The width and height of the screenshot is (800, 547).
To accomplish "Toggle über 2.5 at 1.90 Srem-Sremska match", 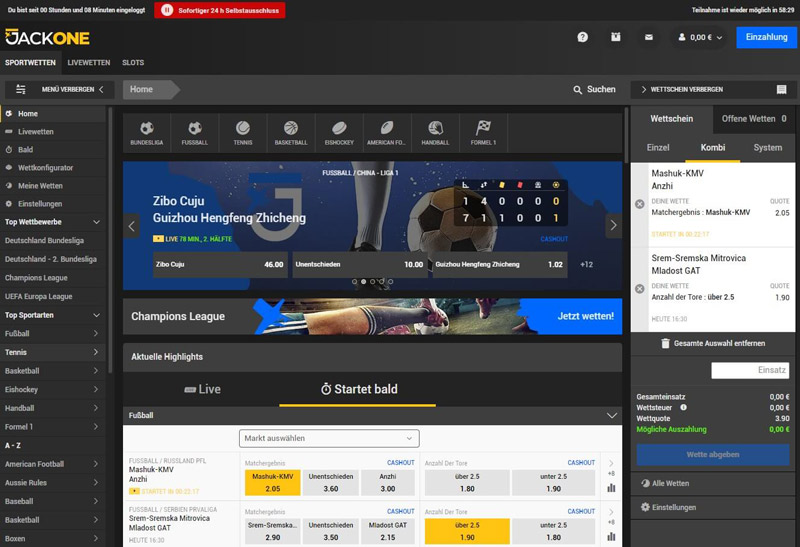I will click(467, 531).
